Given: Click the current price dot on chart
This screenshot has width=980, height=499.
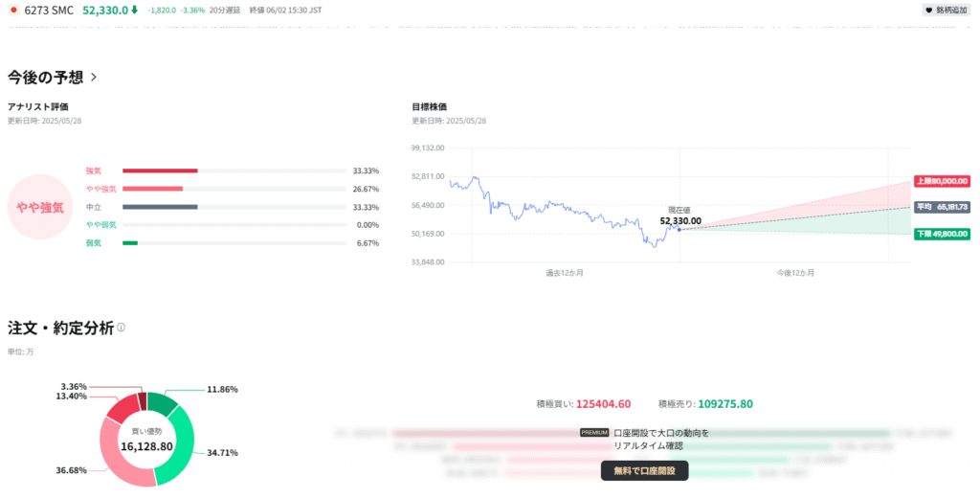Looking at the screenshot, I should point(679,229).
